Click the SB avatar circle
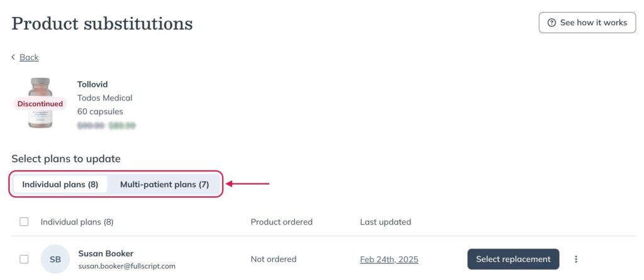This screenshot has height=280, width=644. coord(55,259)
